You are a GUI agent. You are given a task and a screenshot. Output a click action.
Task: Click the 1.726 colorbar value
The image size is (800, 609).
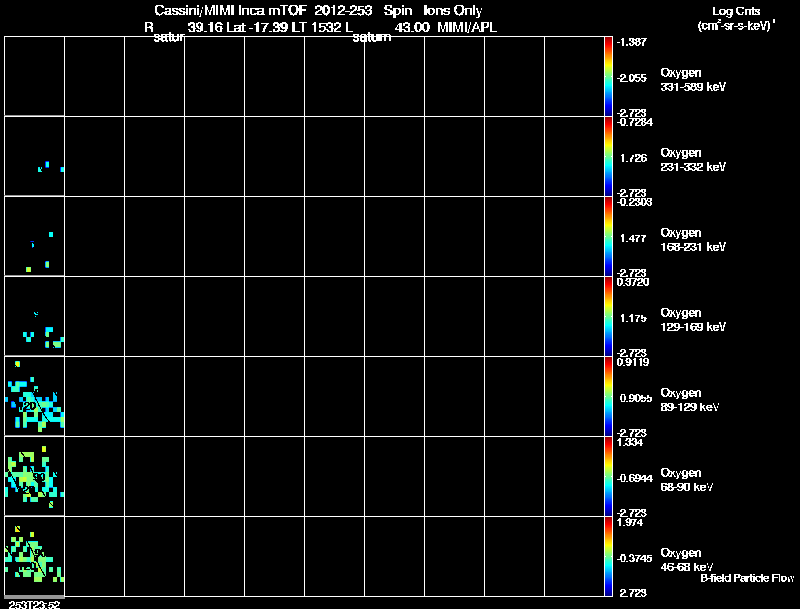(x=634, y=158)
